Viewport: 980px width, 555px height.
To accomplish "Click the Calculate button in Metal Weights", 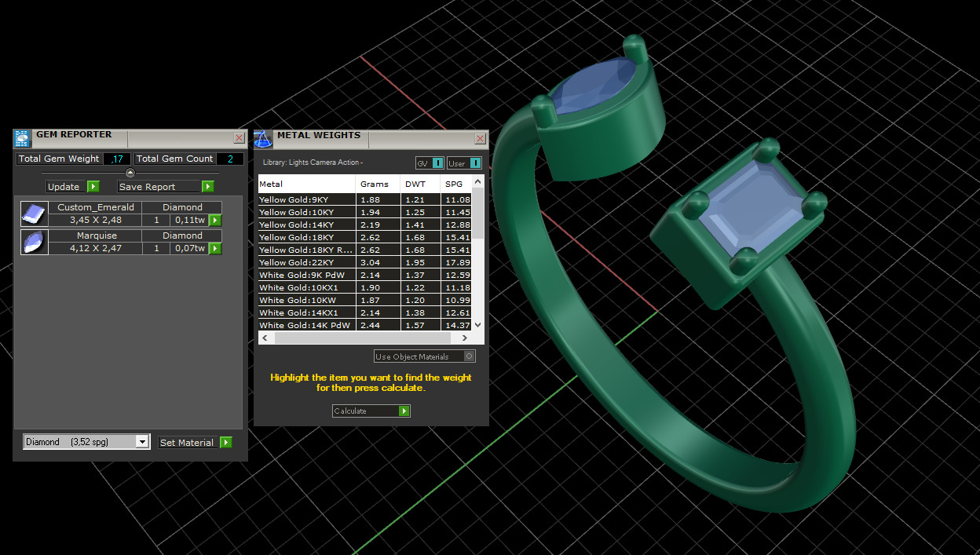I will click(371, 411).
